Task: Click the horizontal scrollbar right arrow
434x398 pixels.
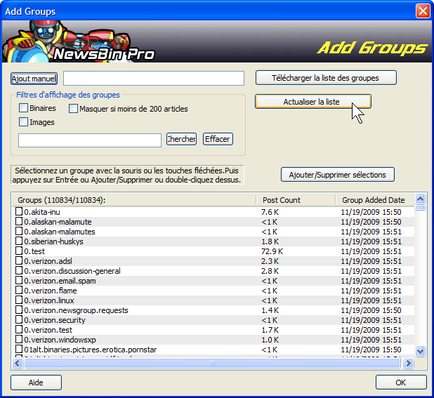Action: [408, 363]
